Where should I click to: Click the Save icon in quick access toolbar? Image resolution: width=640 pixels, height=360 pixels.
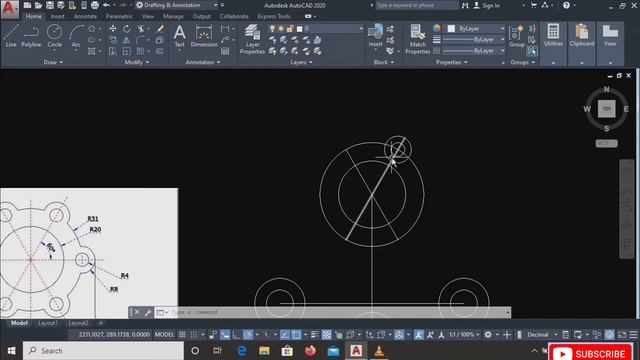click(50, 5)
